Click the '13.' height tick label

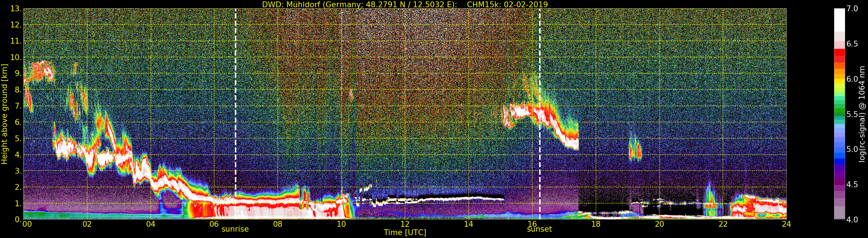click(16, 9)
